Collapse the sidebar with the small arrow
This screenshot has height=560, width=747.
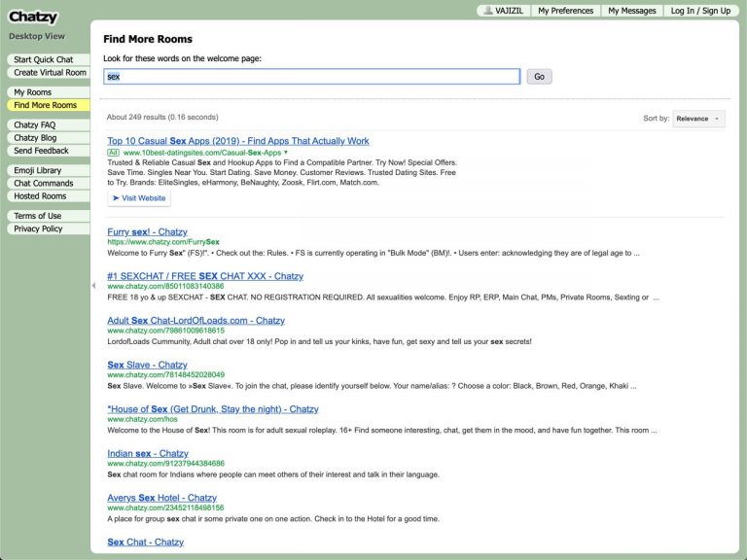pos(93,285)
